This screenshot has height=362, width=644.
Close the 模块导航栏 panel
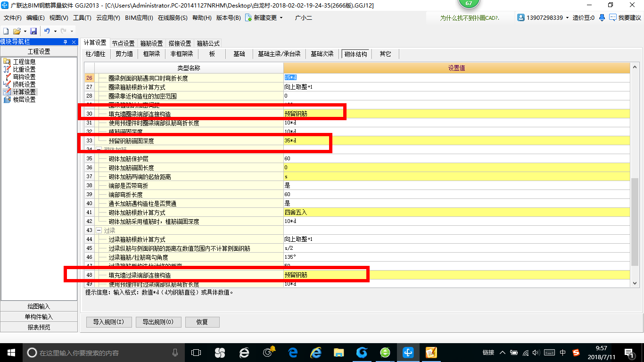point(74,42)
